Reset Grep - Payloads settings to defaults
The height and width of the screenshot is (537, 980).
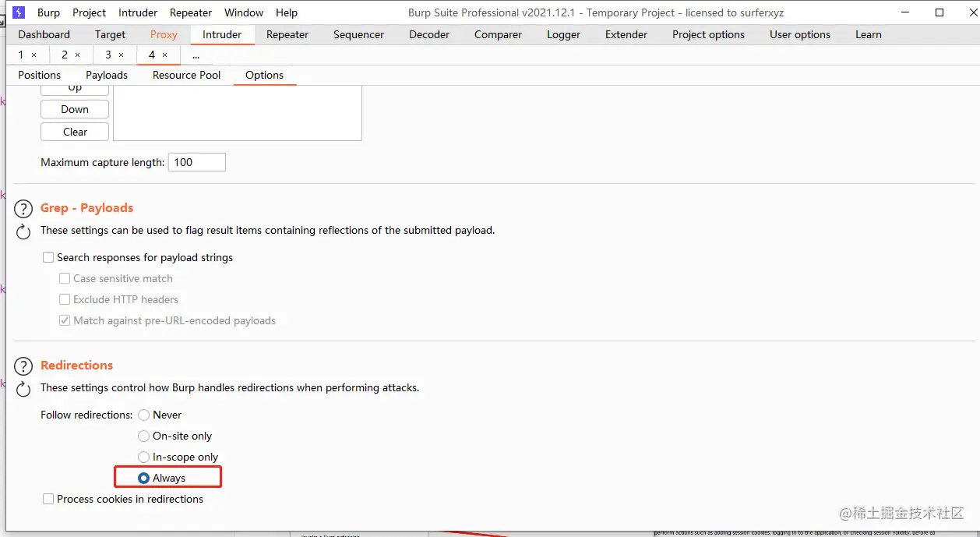pos(24,231)
